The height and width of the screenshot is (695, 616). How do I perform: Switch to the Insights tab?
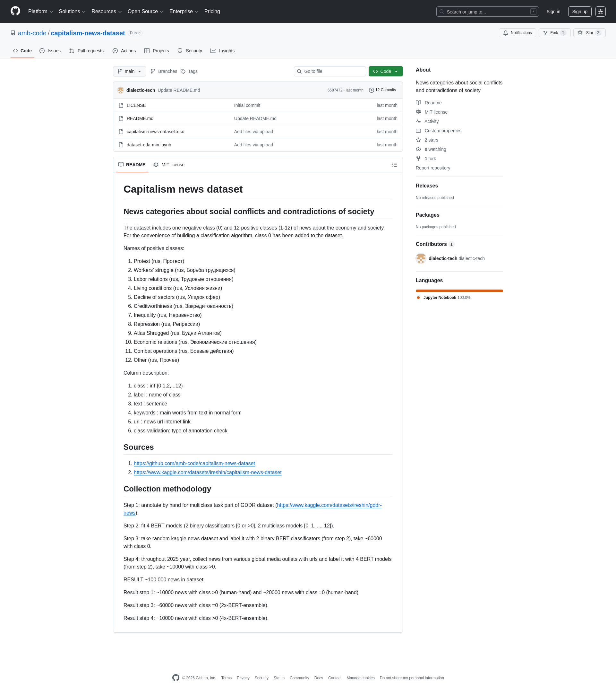pyautogui.click(x=223, y=51)
